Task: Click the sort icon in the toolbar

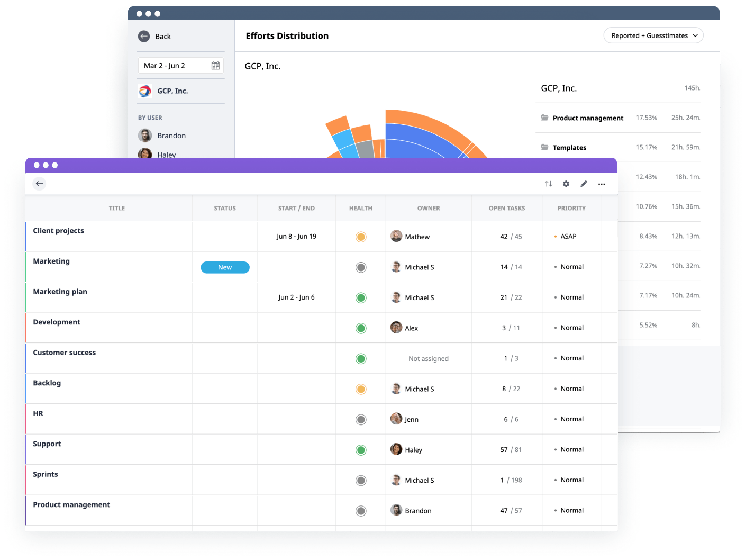Action: [x=548, y=184]
